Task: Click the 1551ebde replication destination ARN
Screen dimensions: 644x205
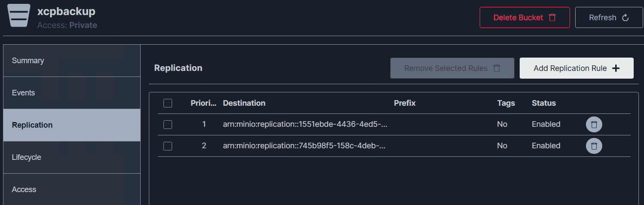Action: [x=305, y=125]
